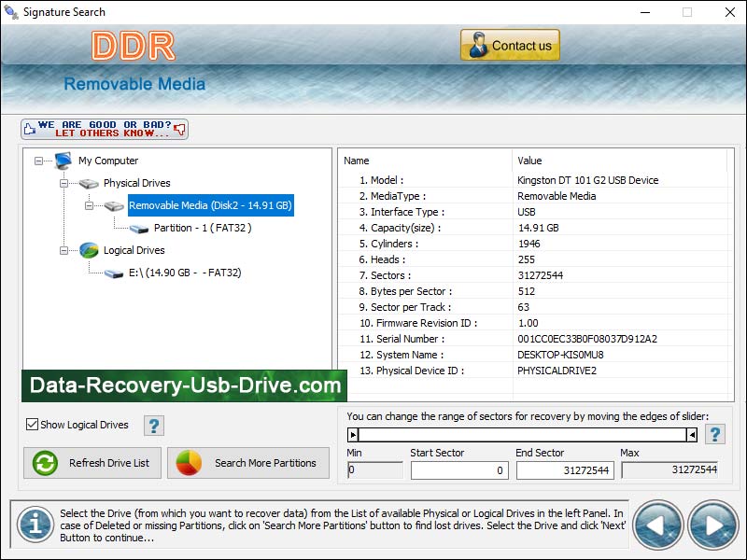
Task: Collapse the Removable Media Disk2 node
Action: [x=89, y=205]
